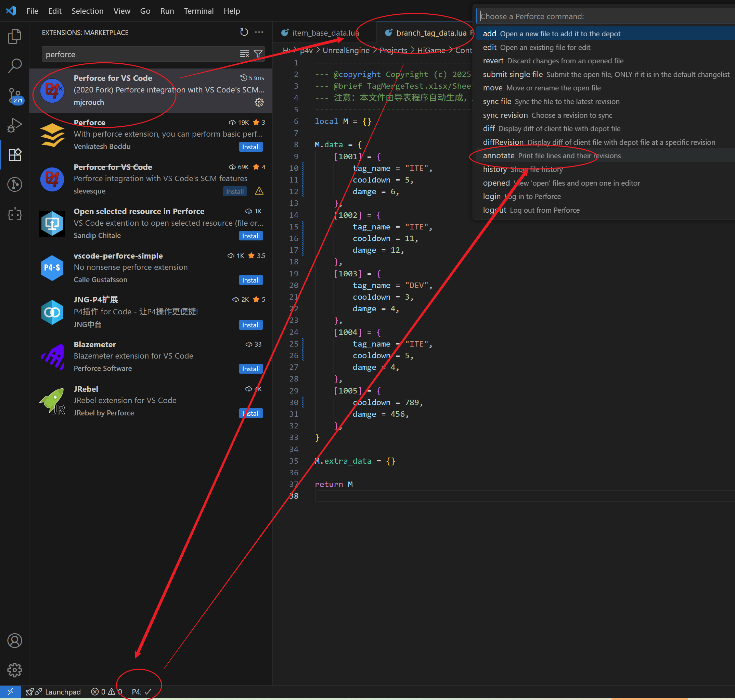Open the Accounts icon in activity bar
Screen dimensions: 735x700
tap(15, 641)
